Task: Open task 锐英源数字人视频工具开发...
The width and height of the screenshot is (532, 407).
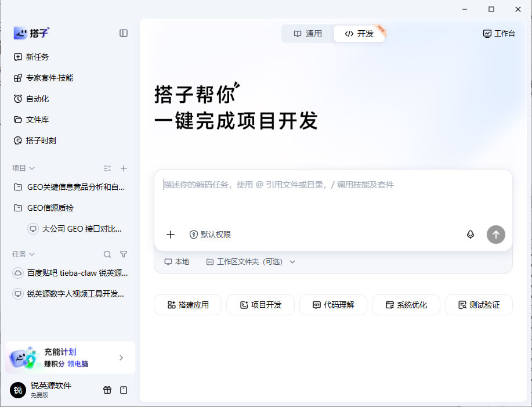Action: pyautogui.click(x=70, y=294)
